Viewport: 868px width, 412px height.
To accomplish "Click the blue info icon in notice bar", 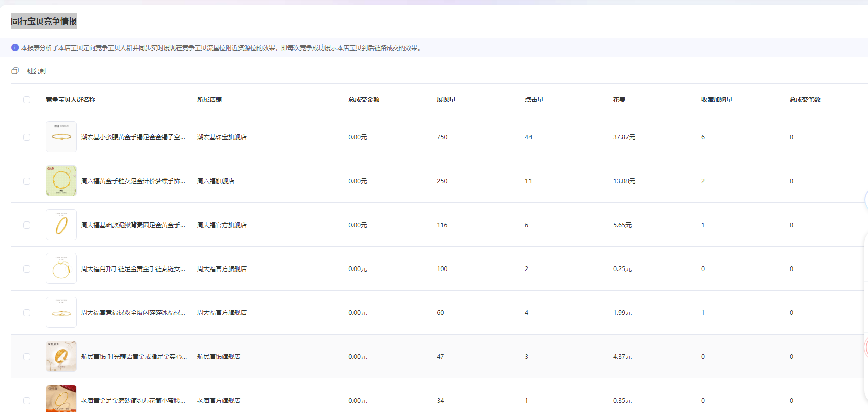I will pos(15,47).
